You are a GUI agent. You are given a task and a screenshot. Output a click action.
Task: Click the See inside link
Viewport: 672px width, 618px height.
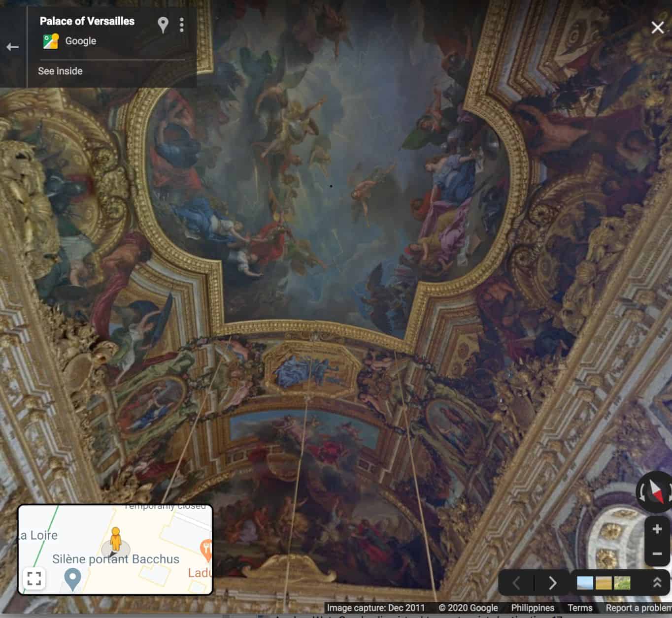[x=60, y=71]
